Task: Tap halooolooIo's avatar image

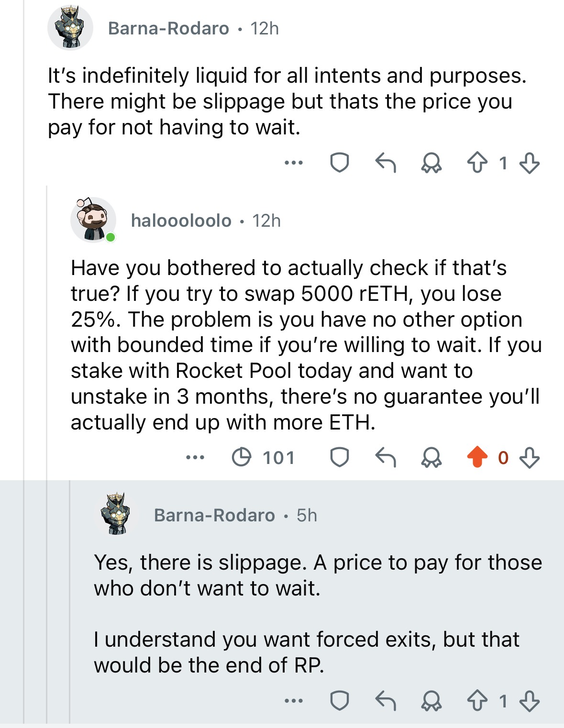Action: pos(93,220)
